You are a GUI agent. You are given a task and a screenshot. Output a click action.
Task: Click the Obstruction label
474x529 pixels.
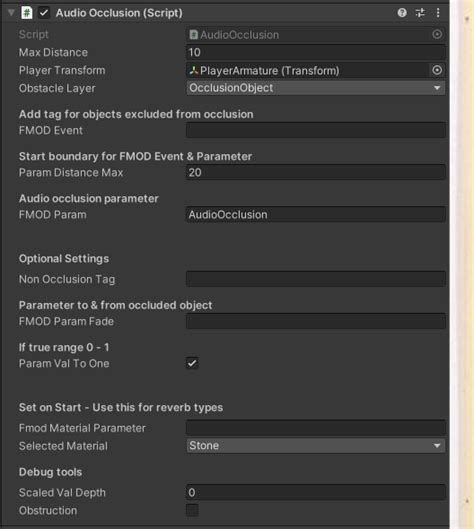48,510
